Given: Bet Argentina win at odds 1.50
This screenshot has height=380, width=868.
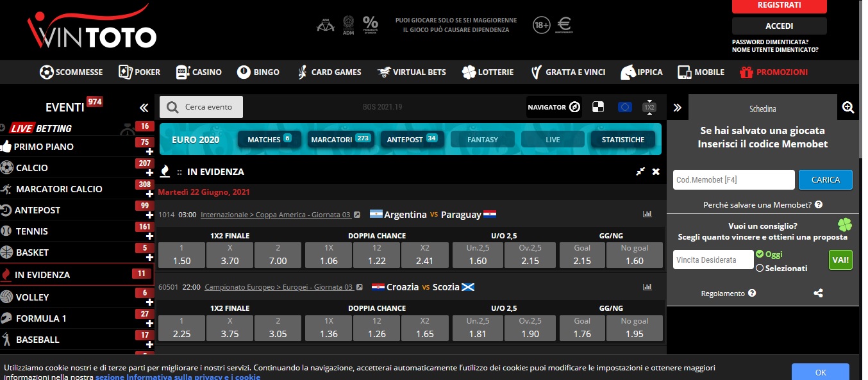Looking at the screenshot, I should [181, 255].
